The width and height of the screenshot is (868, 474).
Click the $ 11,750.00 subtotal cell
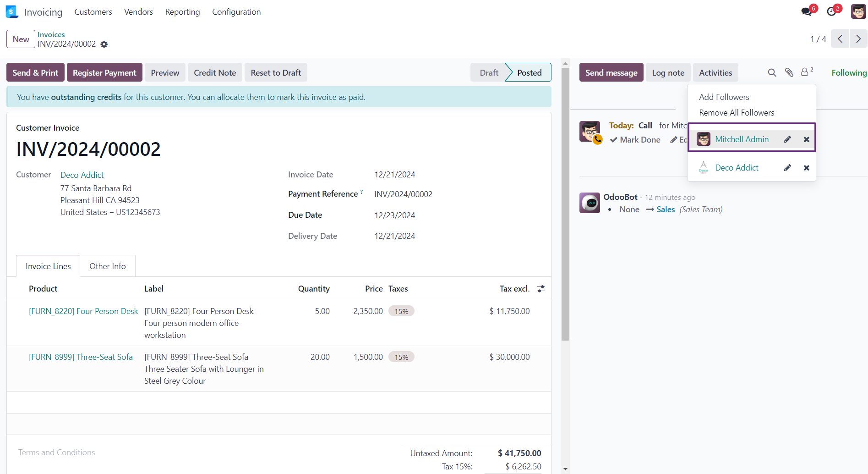point(509,311)
